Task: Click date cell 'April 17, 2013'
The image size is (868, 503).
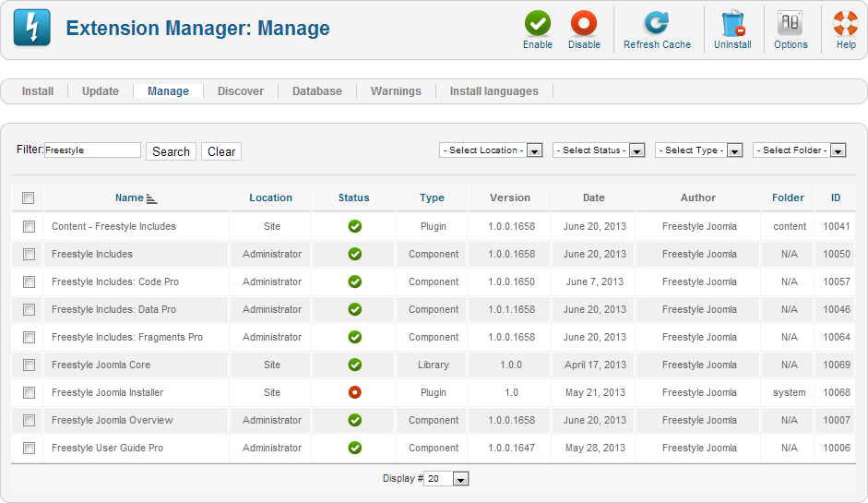Action: tap(595, 365)
